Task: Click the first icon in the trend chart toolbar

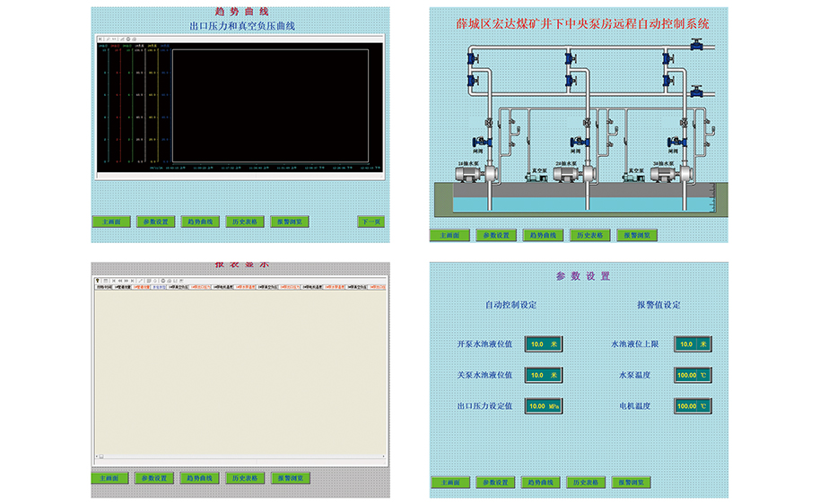Action: 100,39
